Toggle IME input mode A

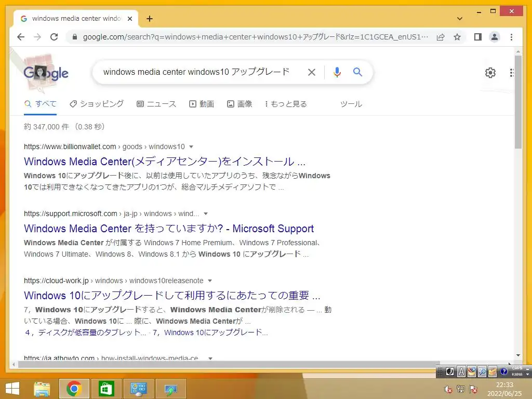461,372
